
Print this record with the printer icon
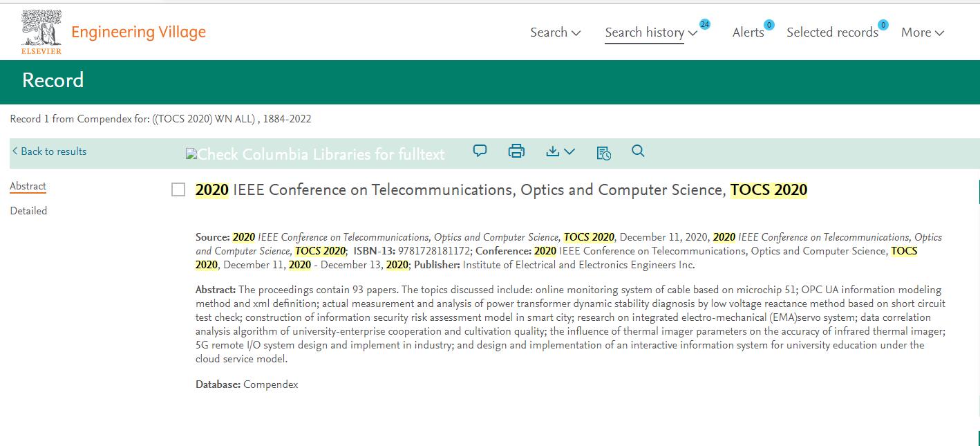tap(516, 151)
